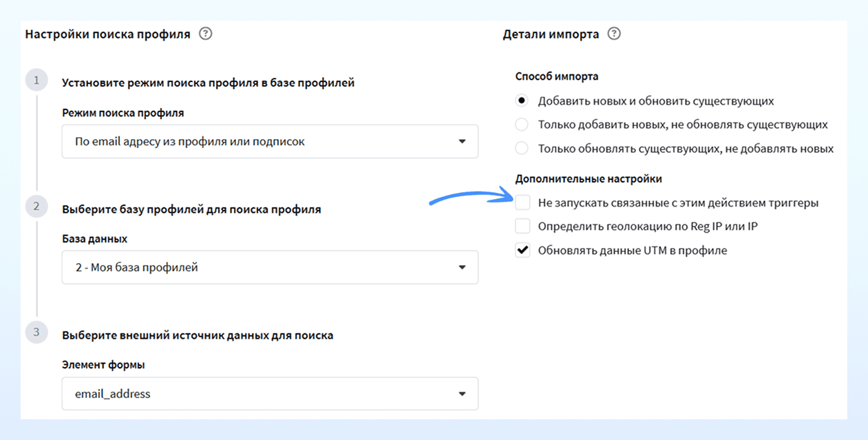Screen dimensions: 868x440
Task: Enable Не запускать связанные триггеры checkbox
Action: coord(522,202)
